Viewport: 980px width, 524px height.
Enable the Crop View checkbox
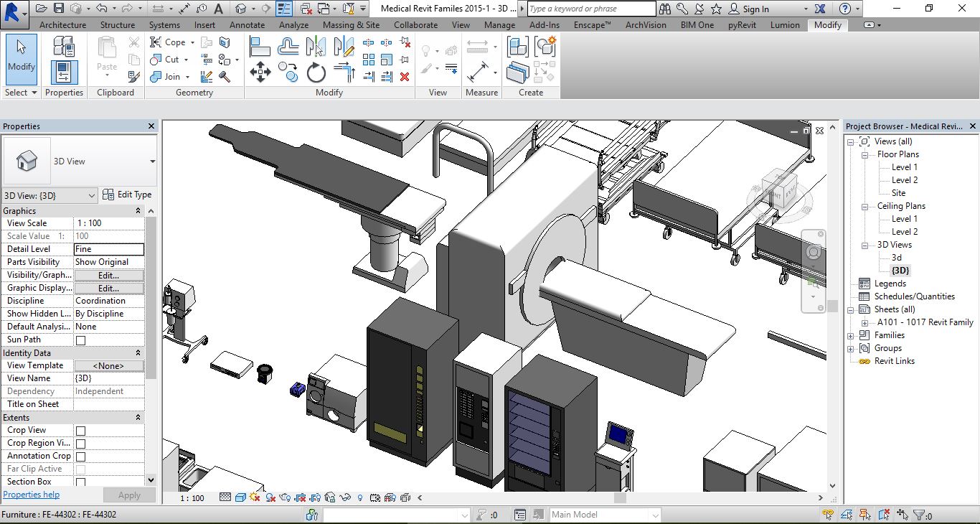click(x=80, y=431)
